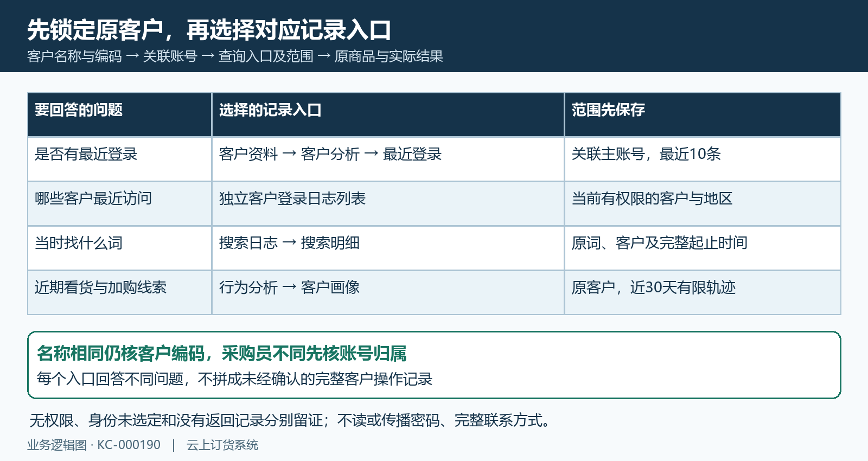Click the note starting '无权限、身份未选定'

pos(290,420)
